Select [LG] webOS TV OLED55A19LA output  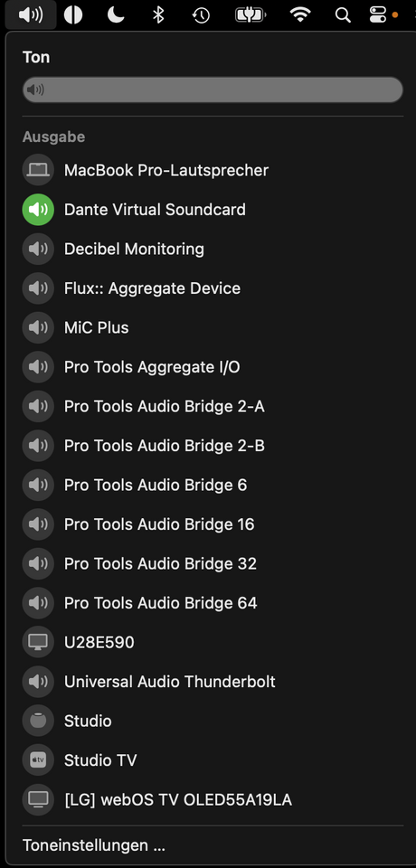[213, 798]
